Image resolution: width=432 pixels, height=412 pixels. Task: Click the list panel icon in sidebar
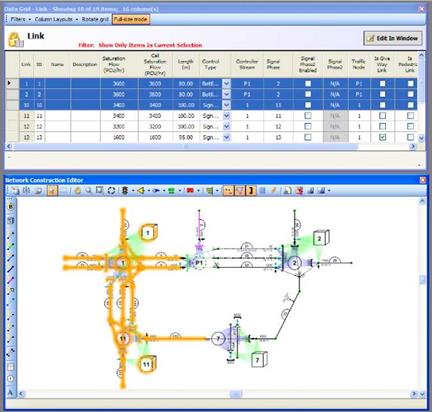pyautogui.click(x=11, y=220)
